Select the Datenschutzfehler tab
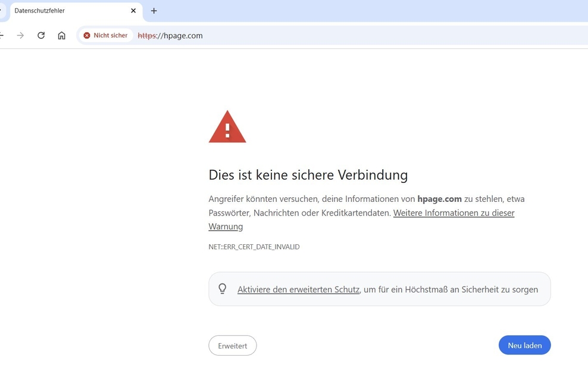This screenshot has width=588, height=386. point(65,11)
